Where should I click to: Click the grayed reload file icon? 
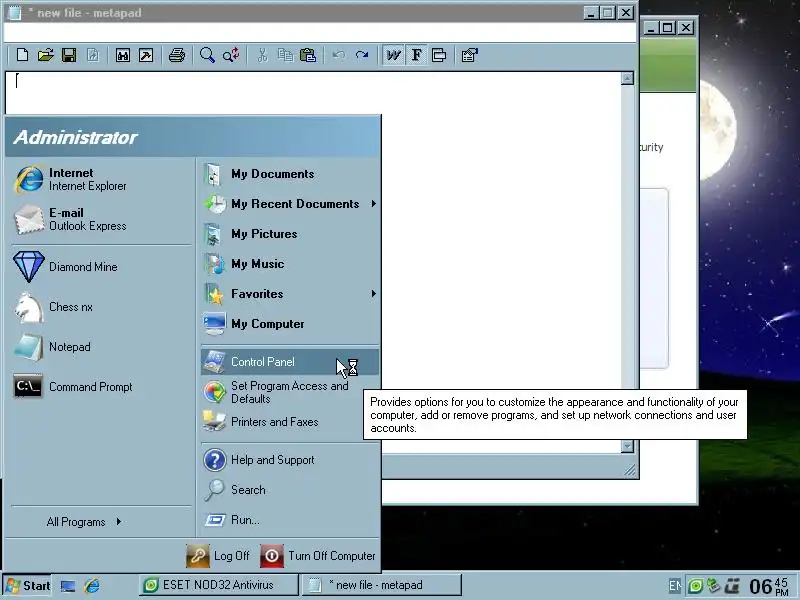coord(92,55)
